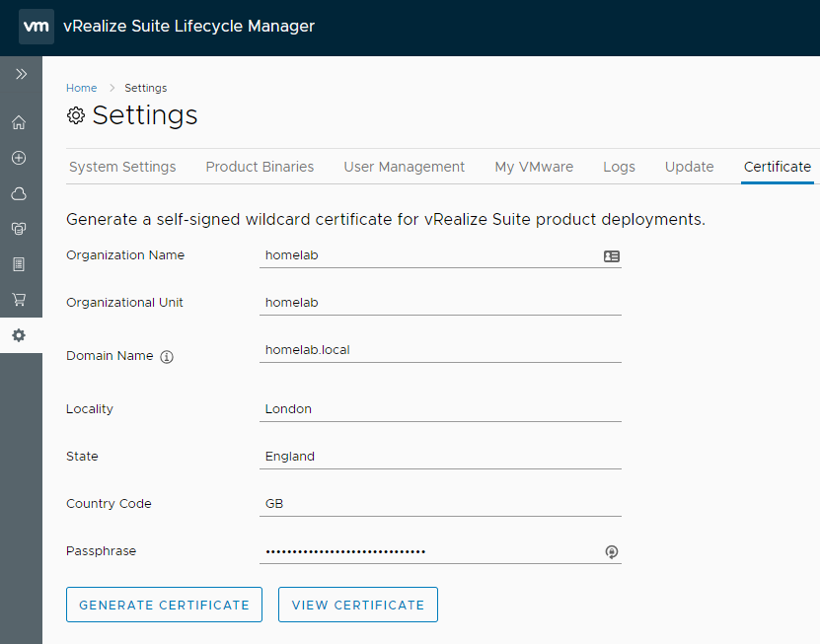Click the Country Code field with GB
This screenshot has width=820, height=644.
coord(440,504)
